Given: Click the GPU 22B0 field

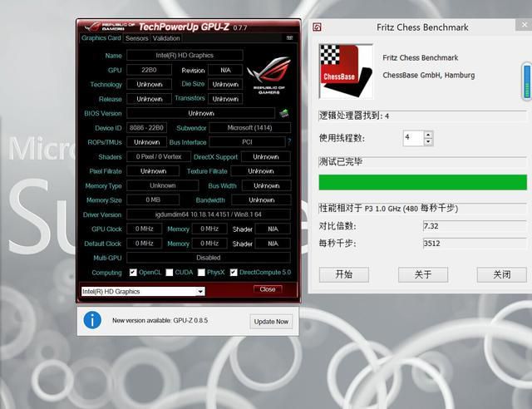Looking at the screenshot, I should (x=149, y=70).
